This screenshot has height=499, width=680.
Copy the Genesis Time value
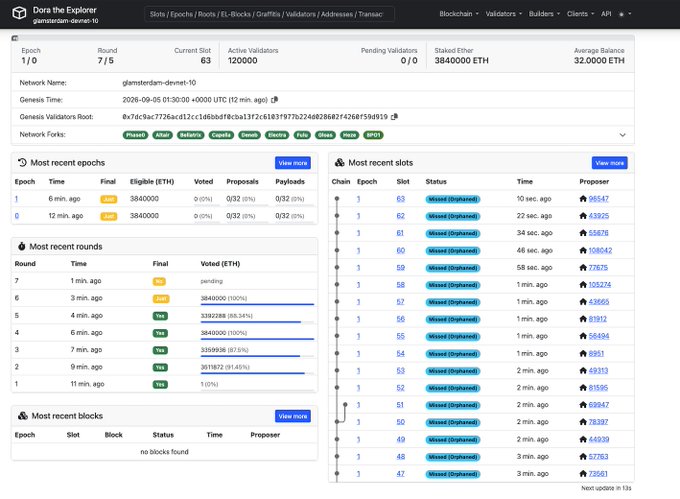pyautogui.click(x=275, y=100)
